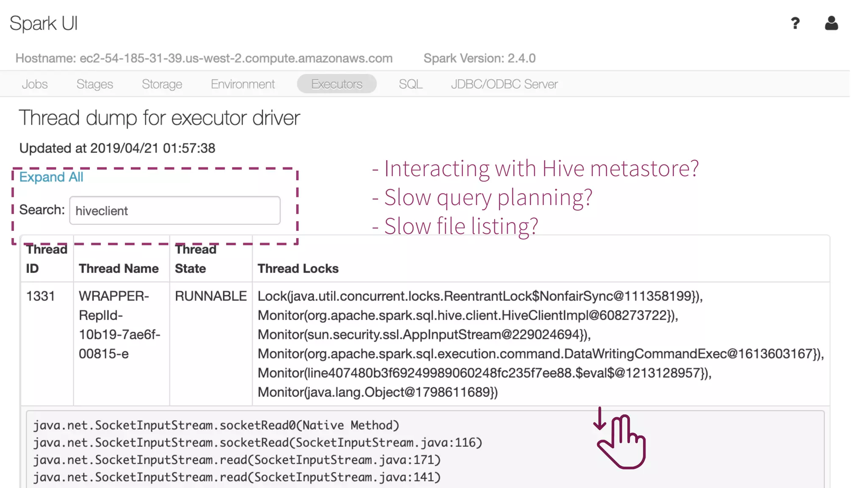
Task: Click the DataWritingCommandExec monitor entry
Action: (x=541, y=354)
